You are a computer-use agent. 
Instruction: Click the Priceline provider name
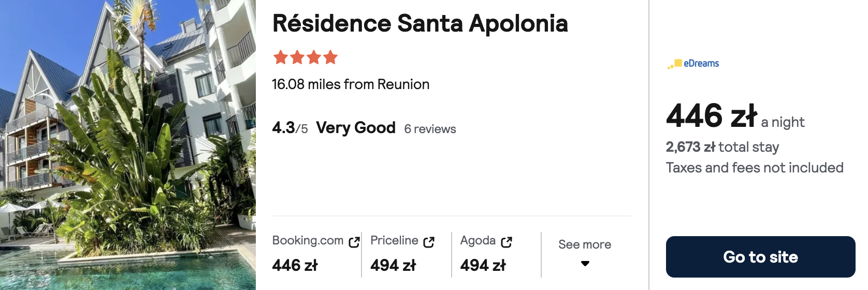pyautogui.click(x=394, y=241)
